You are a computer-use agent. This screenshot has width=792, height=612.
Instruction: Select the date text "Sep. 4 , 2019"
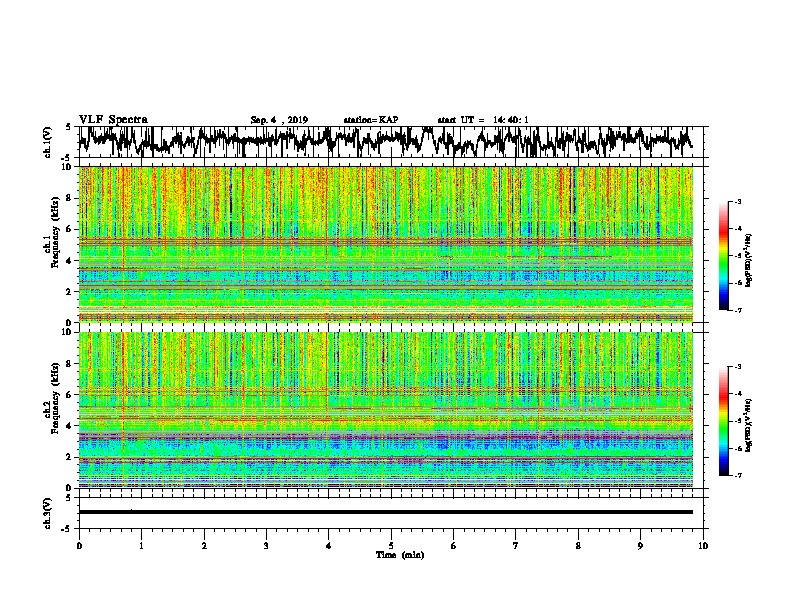[x=279, y=120]
